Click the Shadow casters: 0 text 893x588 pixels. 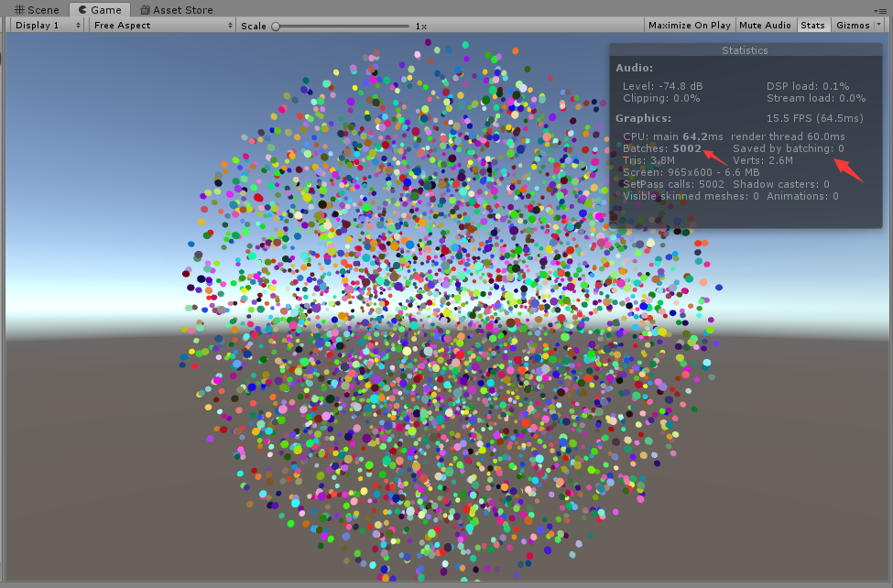[x=781, y=184]
